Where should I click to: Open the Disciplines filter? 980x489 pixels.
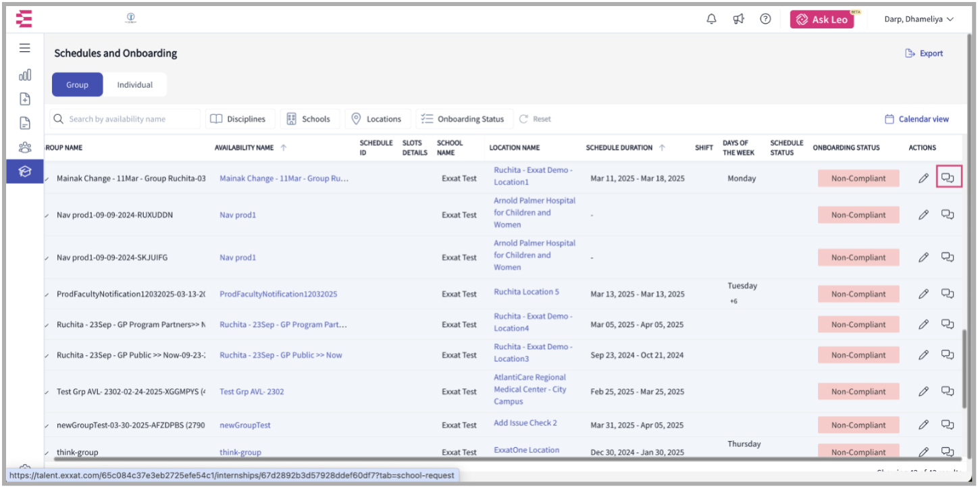point(240,119)
